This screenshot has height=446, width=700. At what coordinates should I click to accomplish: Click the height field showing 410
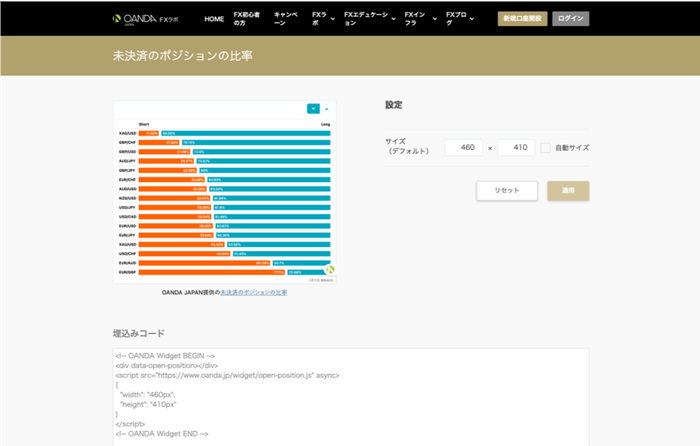click(516, 148)
